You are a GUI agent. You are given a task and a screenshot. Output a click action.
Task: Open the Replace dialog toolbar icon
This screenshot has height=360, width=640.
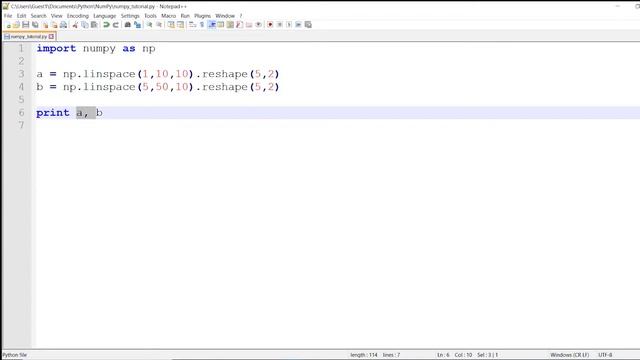138,25
